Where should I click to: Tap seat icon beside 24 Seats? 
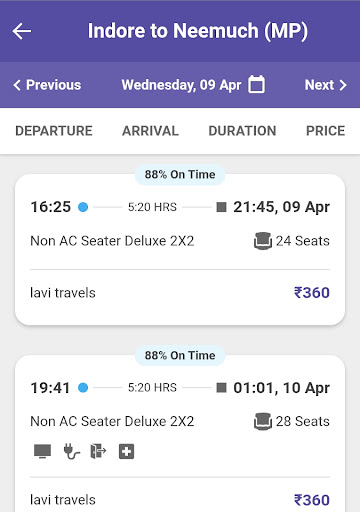263,241
